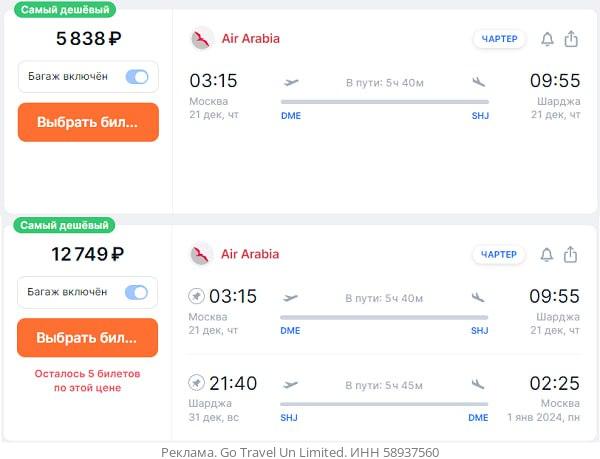Click DME arrival code of return flight
Screen dimensions: 600x459
click(x=478, y=418)
